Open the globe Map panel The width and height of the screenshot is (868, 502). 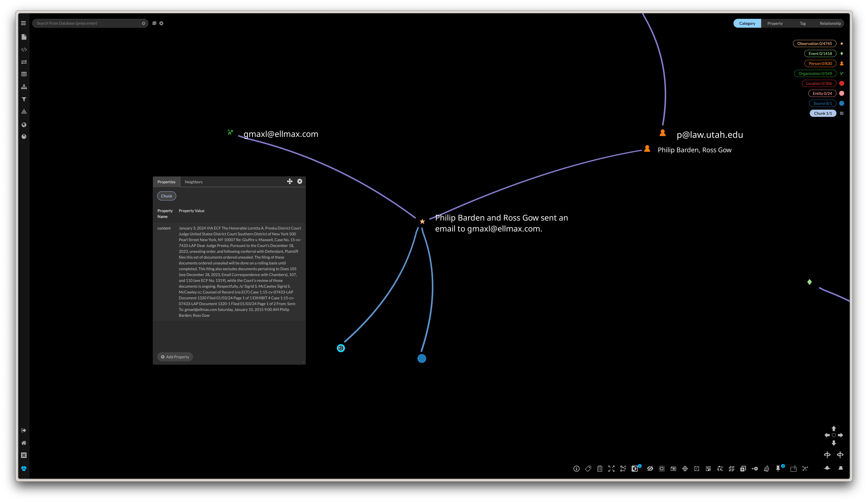point(24,125)
